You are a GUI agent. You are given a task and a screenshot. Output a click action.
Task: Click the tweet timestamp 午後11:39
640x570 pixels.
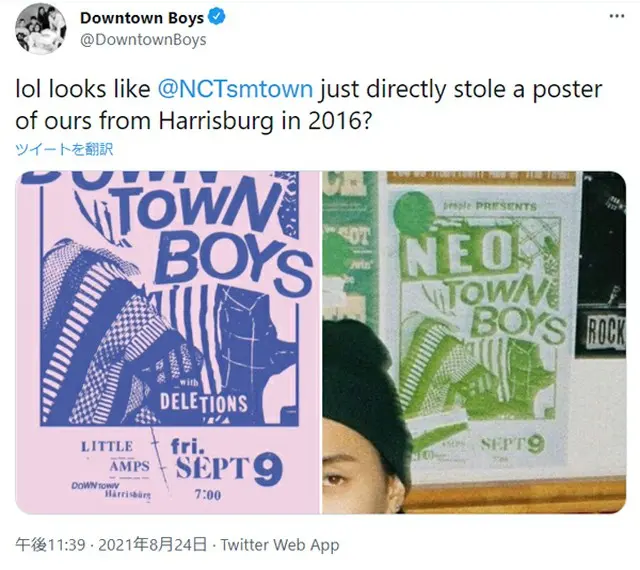coord(50,545)
